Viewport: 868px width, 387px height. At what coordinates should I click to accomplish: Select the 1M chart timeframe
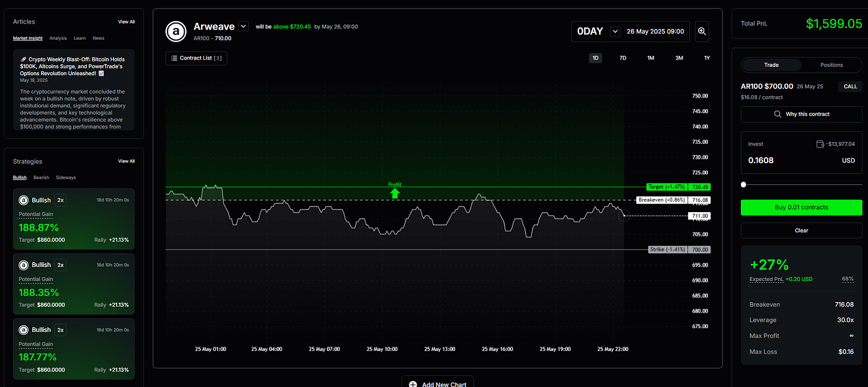pos(650,58)
